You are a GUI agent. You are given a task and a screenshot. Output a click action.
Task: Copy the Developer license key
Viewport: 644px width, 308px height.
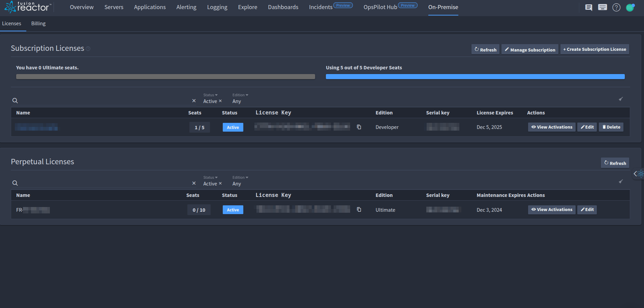359,127
